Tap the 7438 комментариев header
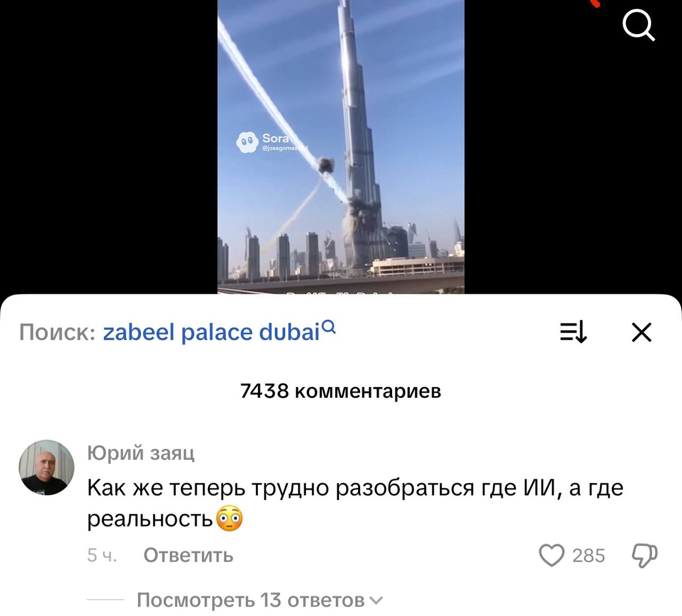This screenshot has height=616, width=682. (341, 391)
